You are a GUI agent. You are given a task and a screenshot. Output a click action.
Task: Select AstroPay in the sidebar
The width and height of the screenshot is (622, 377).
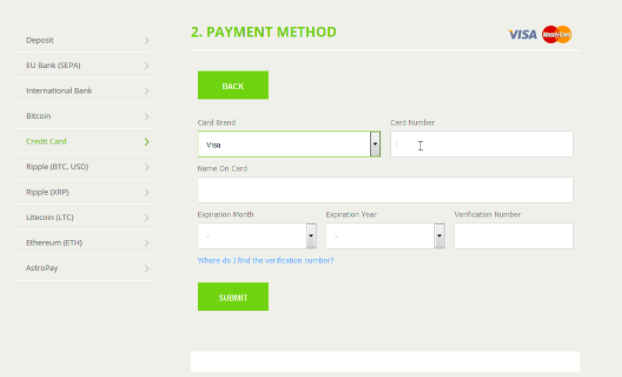[85, 268]
